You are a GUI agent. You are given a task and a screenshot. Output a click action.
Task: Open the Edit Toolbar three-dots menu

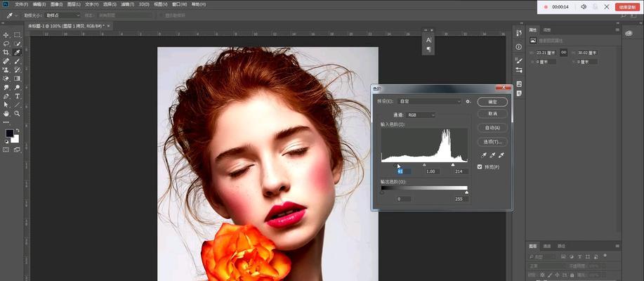[6, 122]
